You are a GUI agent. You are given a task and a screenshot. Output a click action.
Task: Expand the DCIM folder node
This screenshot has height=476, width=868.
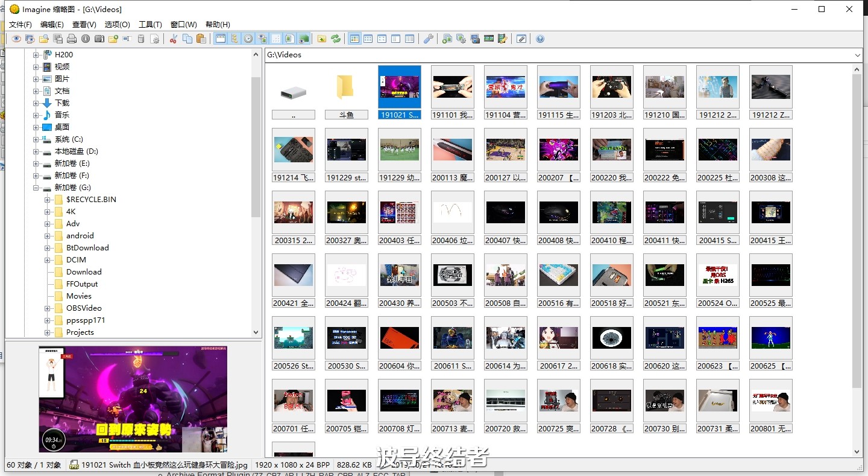(47, 260)
